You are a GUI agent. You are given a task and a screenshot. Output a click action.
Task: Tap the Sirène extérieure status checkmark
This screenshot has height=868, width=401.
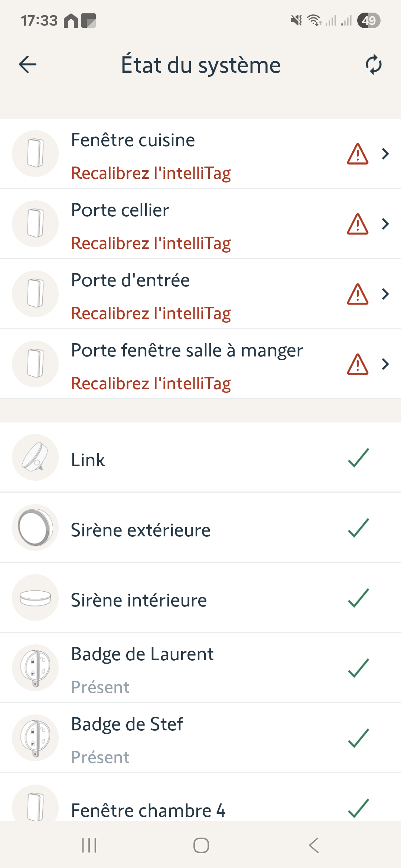click(358, 528)
